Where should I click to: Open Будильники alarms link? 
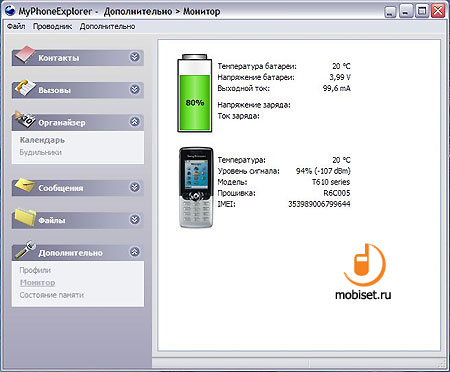pos(40,152)
